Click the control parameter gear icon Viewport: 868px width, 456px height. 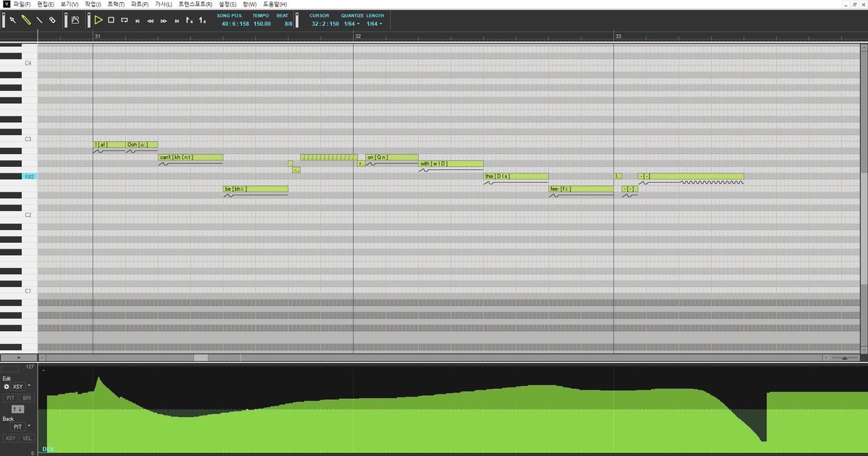pos(7,387)
